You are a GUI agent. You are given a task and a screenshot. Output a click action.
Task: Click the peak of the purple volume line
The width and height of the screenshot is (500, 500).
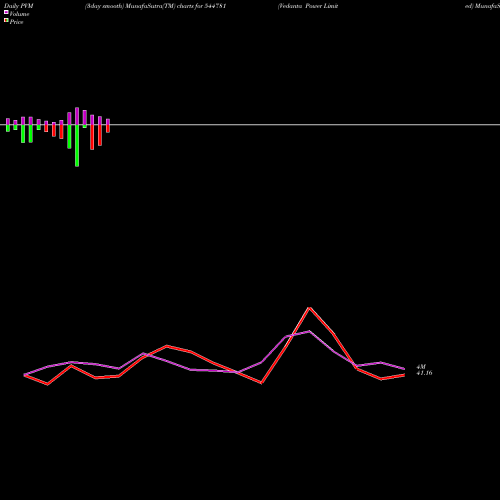pyautogui.click(x=310, y=331)
